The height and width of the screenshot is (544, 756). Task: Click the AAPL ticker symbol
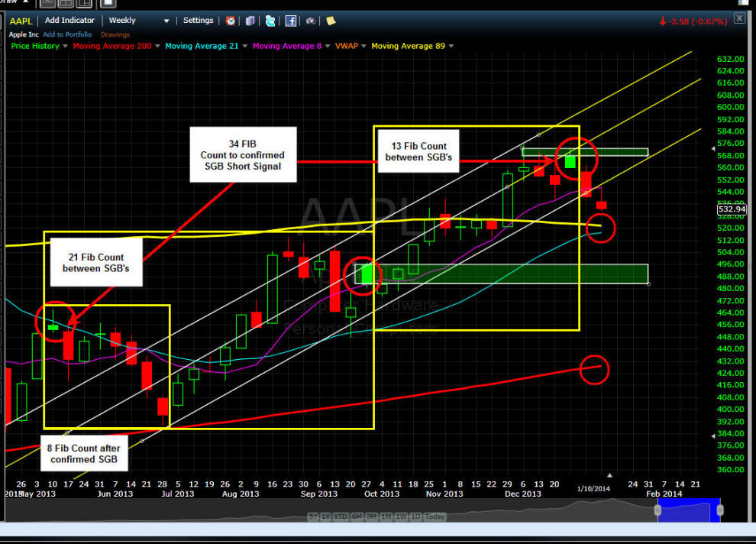(x=21, y=21)
